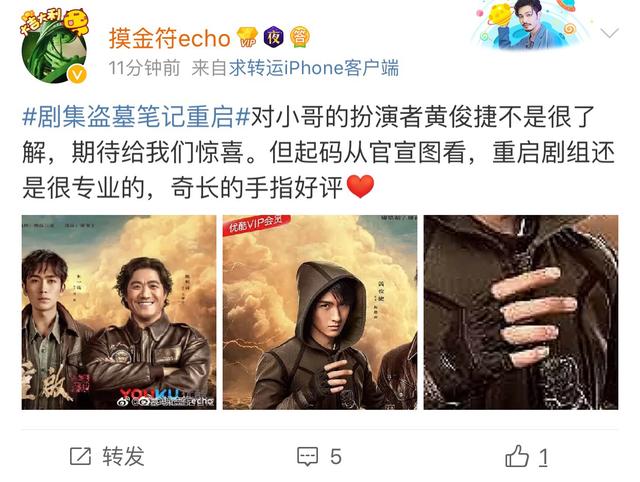The width and height of the screenshot is (640, 482).
Task: Open the 求转运iPhone客户端 source link
Action: [x=313, y=68]
